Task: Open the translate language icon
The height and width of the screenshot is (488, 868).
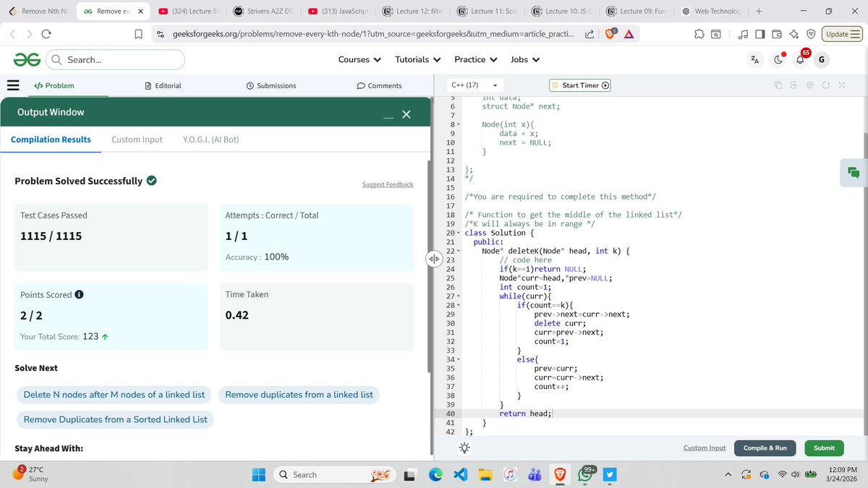Action: (x=754, y=60)
